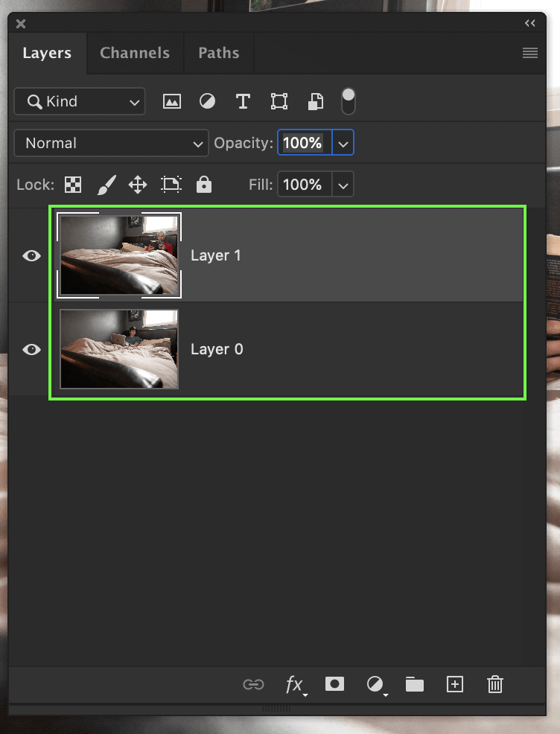Lock all padlock icon
Image resolution: width=560 pixels, height=734 pixels.
click(204, 185)
